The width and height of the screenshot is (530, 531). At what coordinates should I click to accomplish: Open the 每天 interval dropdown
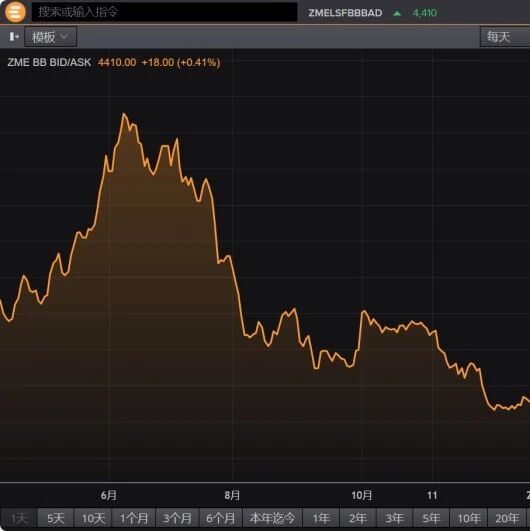[x=505, y=37]
